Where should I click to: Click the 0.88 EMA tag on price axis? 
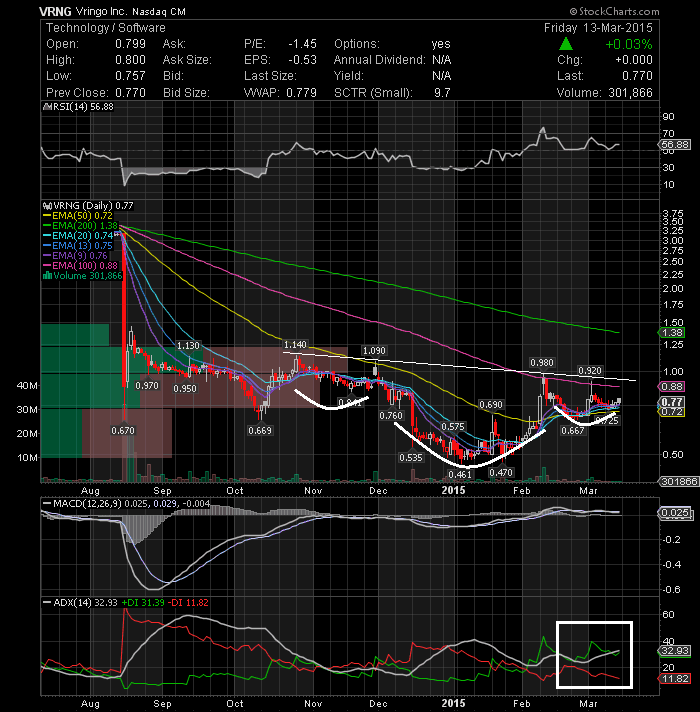click(x=671, y=386)
